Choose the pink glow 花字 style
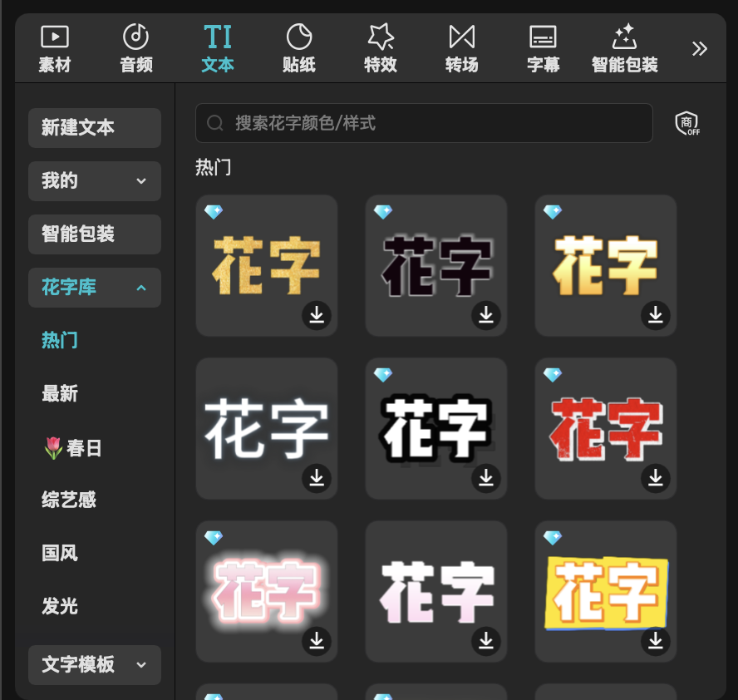This screenshot has width=738, height=700. tap(267, 591)
